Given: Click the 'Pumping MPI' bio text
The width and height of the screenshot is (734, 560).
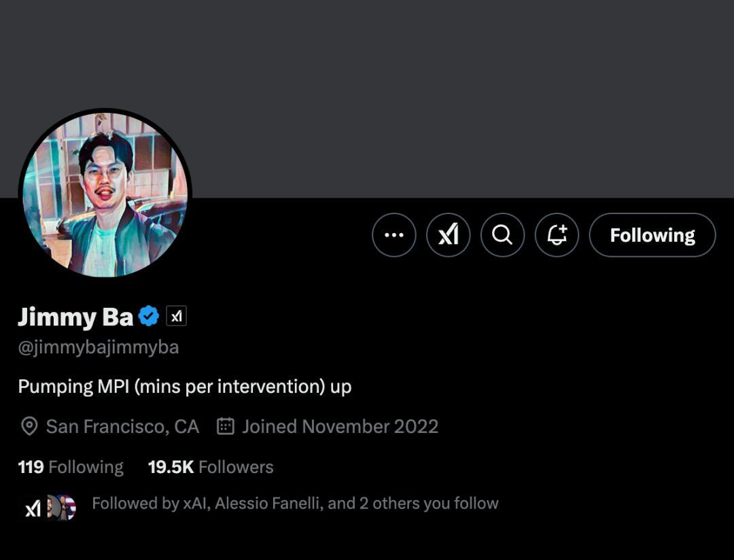Looking at the screenshot, I should (x=185, y=387).
